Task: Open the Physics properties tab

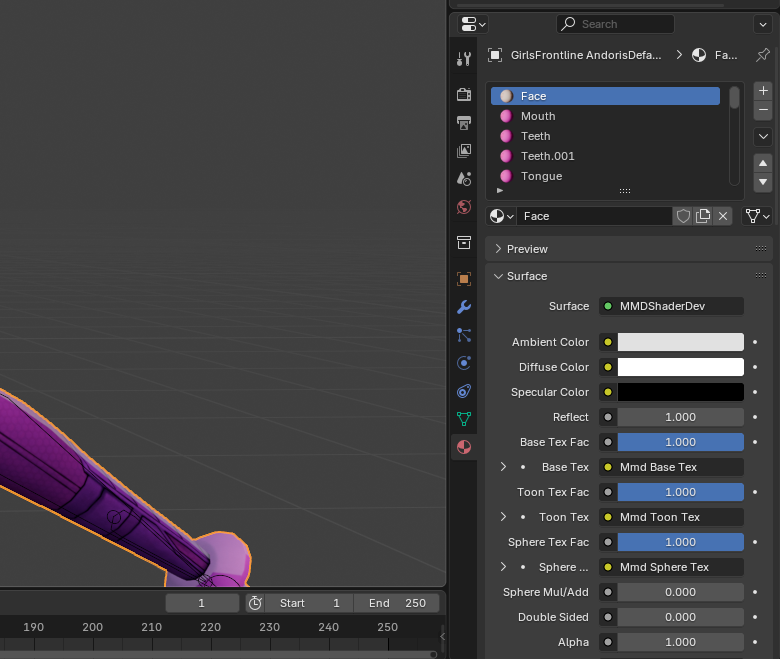Action: (464, 363)
